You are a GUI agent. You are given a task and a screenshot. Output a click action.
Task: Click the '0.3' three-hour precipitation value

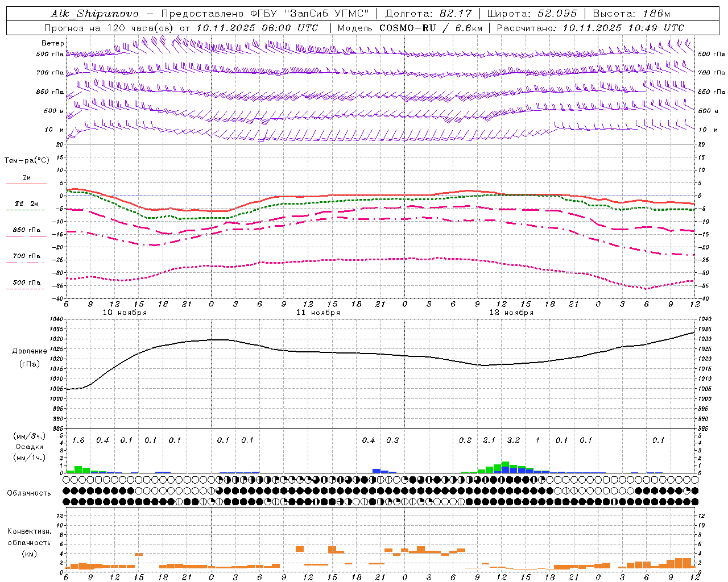392,440
